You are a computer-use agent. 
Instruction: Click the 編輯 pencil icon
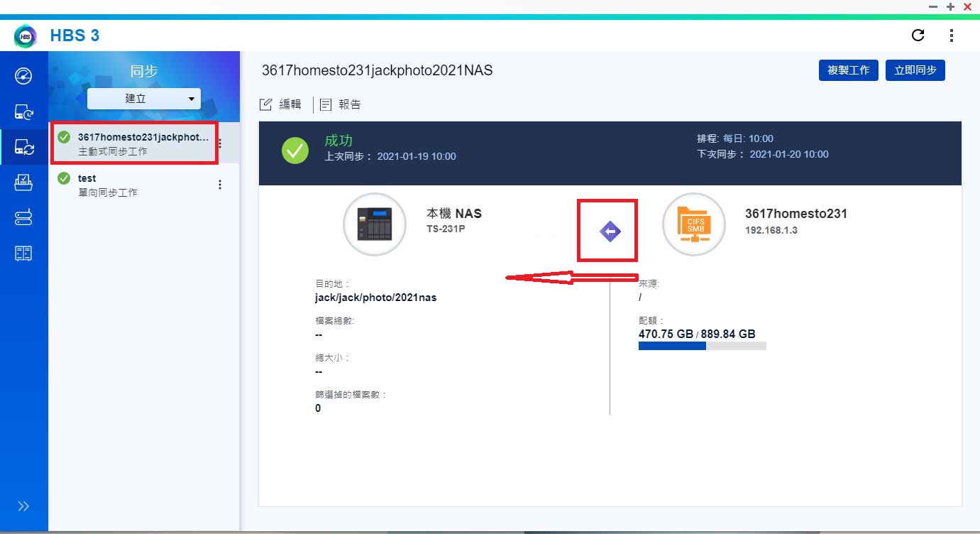click(266, 104)
